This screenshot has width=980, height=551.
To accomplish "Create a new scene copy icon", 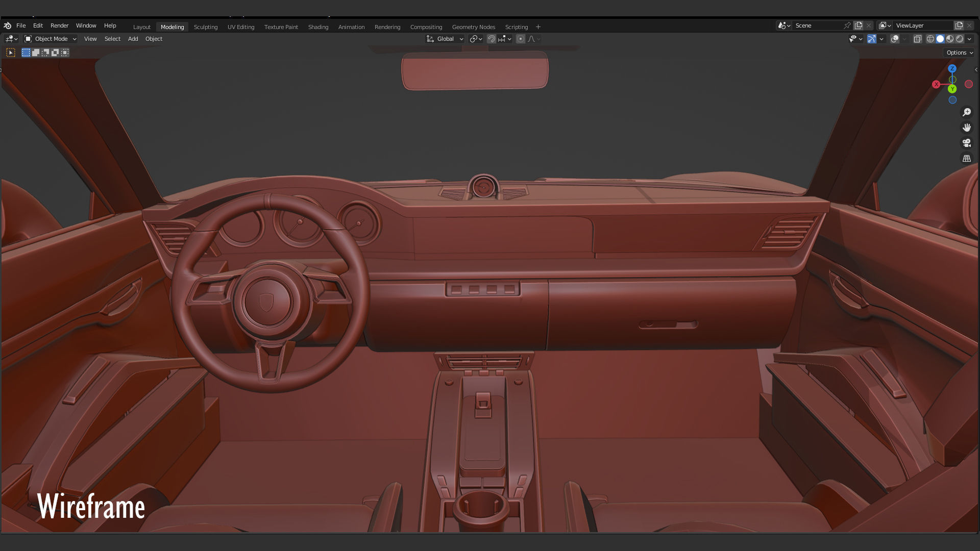I will 859,26.
